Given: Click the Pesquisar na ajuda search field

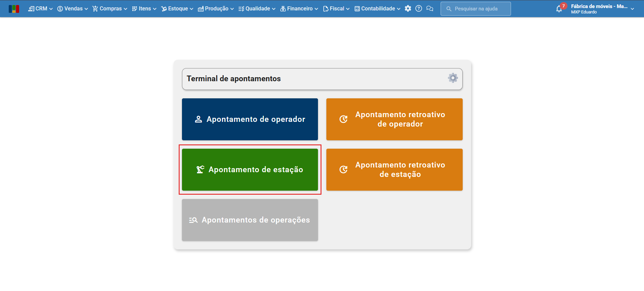Looking at the screenshot, I should (475, 9).
